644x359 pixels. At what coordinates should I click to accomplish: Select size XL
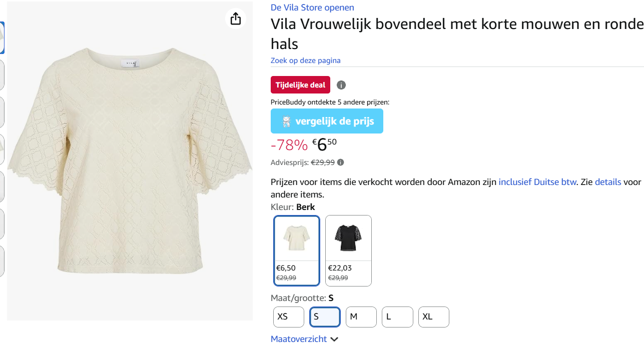433,316
